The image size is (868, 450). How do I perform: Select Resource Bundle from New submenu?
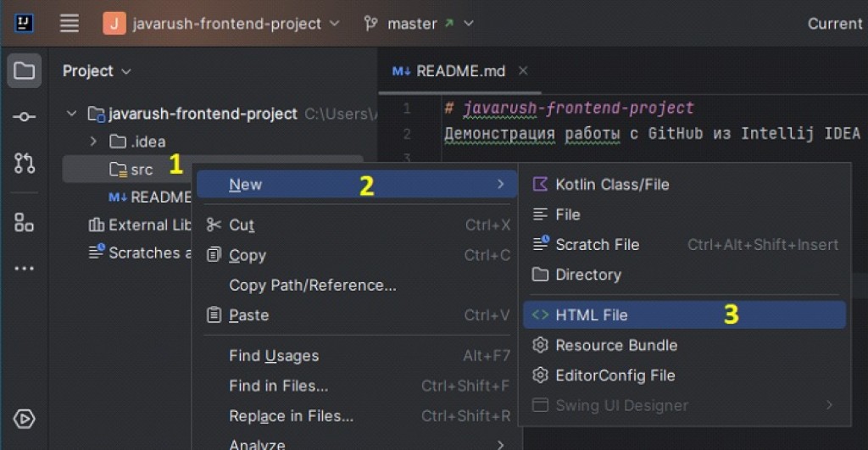tap(684, 346)
